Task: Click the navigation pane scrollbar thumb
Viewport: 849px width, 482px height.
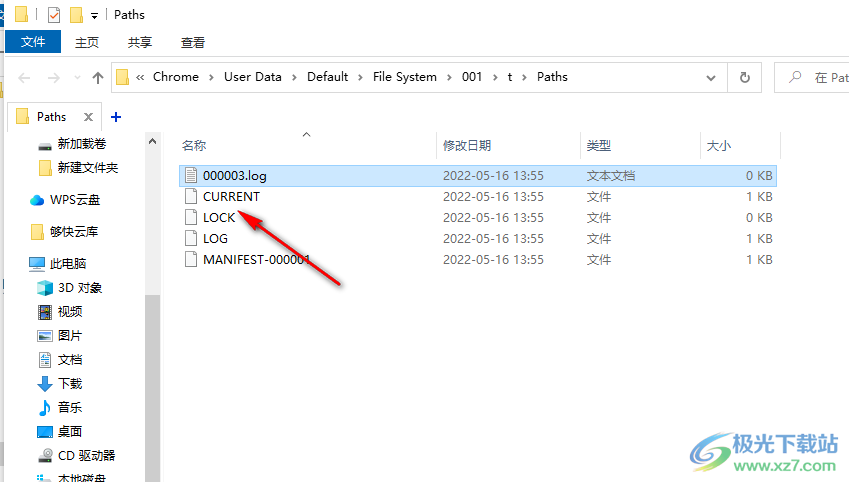Action: [153, 388]
